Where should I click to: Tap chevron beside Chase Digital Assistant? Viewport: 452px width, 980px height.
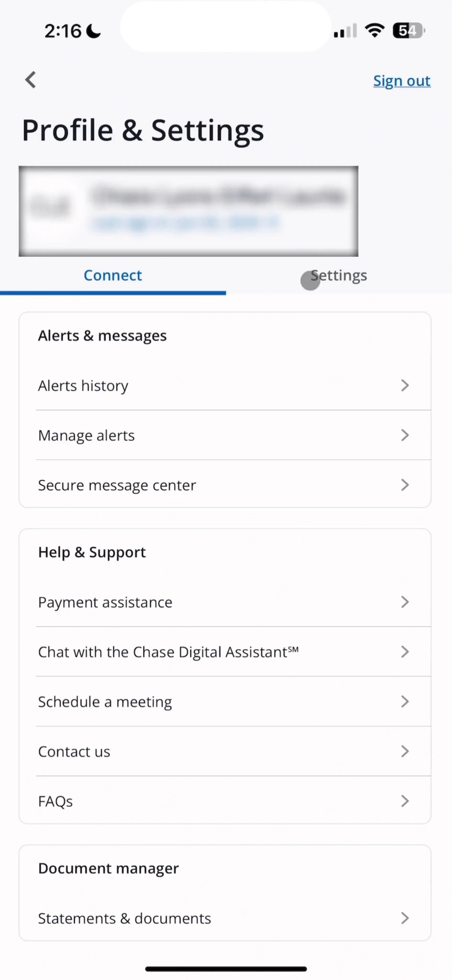[x=405, y=652]
